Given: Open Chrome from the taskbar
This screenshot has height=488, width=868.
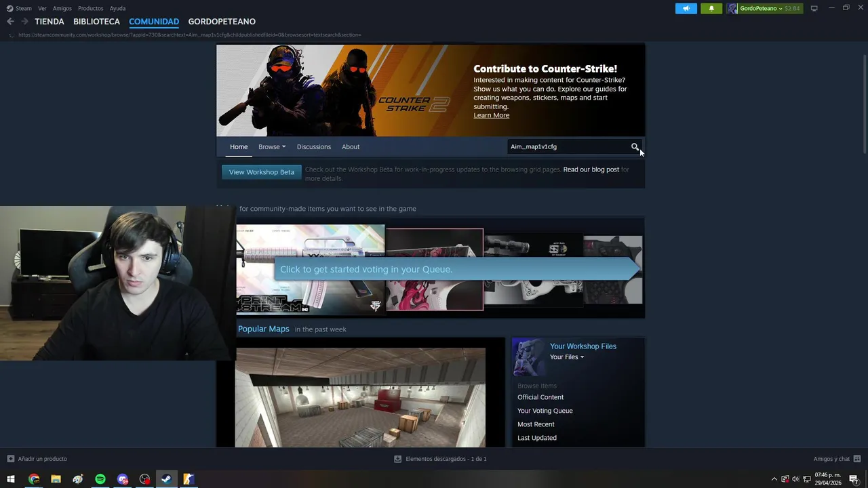Looking at the screenshot, I should (34, 479).
